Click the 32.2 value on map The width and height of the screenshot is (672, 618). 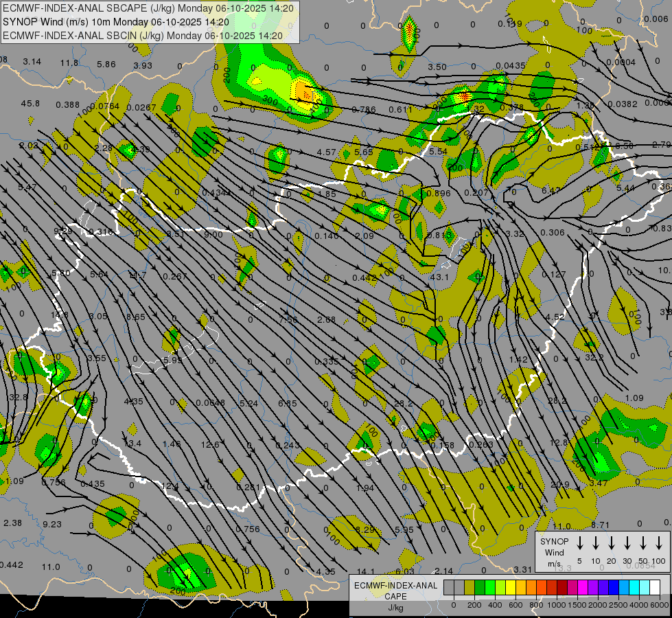[x=594, y=357]
